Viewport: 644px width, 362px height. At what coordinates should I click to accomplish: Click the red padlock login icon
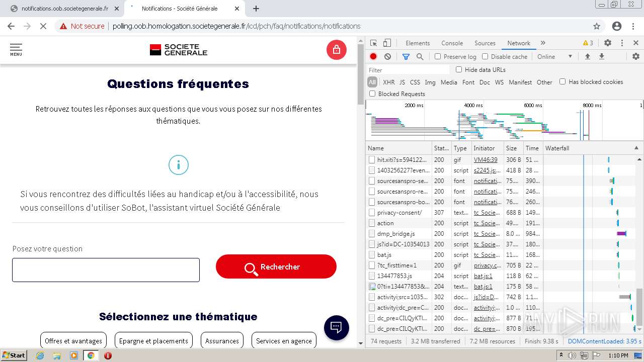pyautogui.click(x=337, y=50)
